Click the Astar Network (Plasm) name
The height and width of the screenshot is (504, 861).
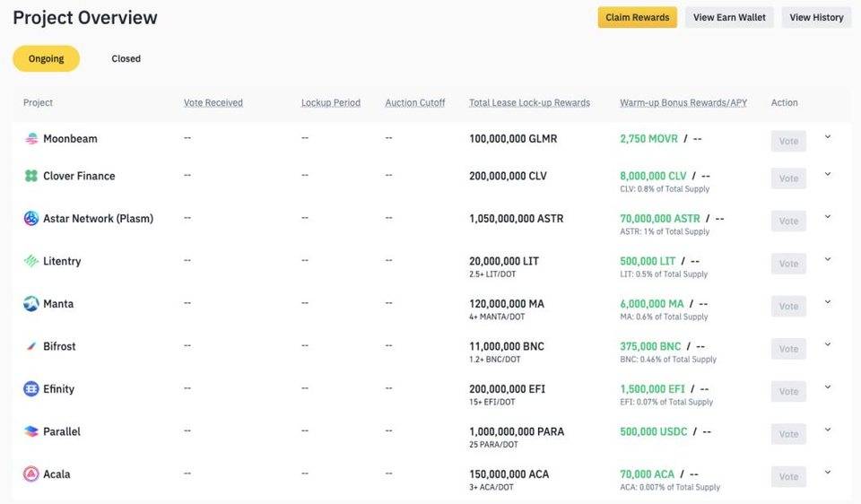click(x=99, y=219)
